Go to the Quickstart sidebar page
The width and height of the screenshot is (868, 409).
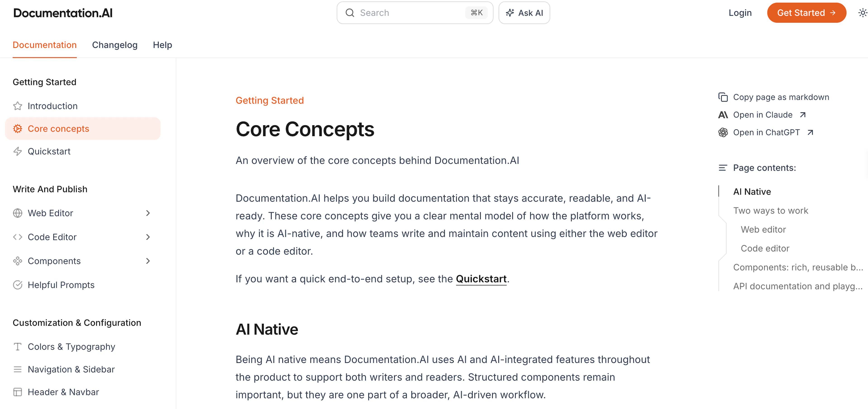tap(83, 151)
